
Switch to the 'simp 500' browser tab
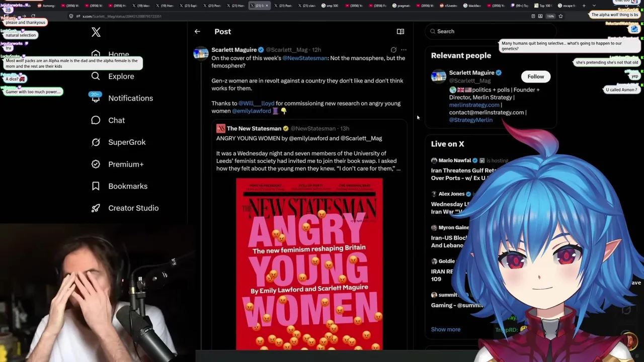coord(330,6)
